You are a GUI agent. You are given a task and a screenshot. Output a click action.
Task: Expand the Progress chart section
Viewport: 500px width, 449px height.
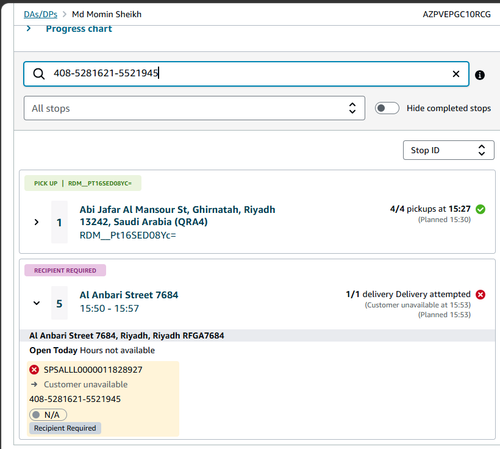(x=29, y=29)
